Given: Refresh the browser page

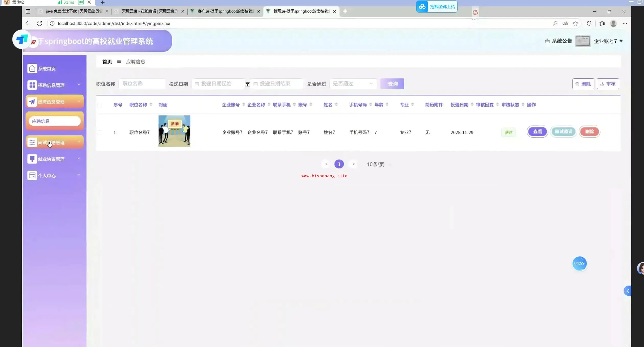Looking at the screenshot, I should tap(39, 23).
